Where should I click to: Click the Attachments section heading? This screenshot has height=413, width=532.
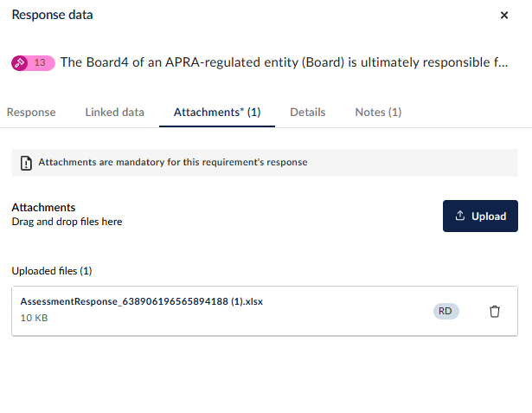pyautogui.click(x=43, y=208)
